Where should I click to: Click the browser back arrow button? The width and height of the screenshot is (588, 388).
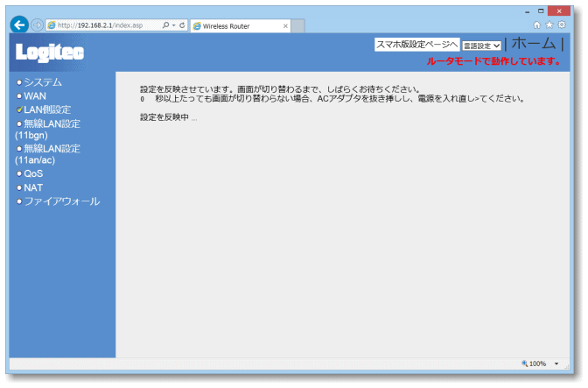[19, 25]
